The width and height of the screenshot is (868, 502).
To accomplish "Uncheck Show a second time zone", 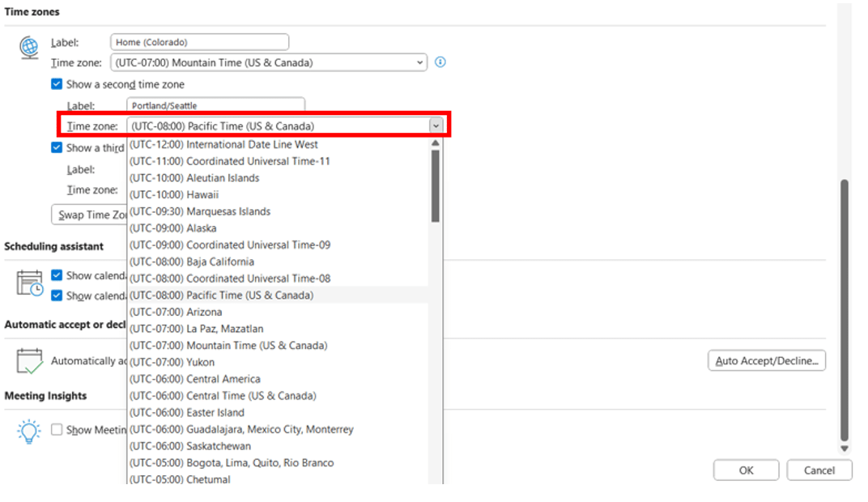I will 57,83.
